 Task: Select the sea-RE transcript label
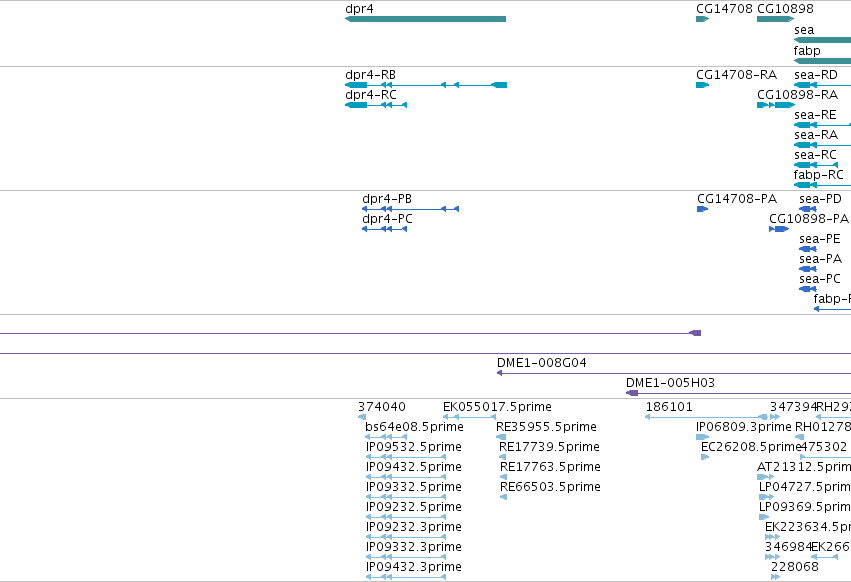pos(815,115)
